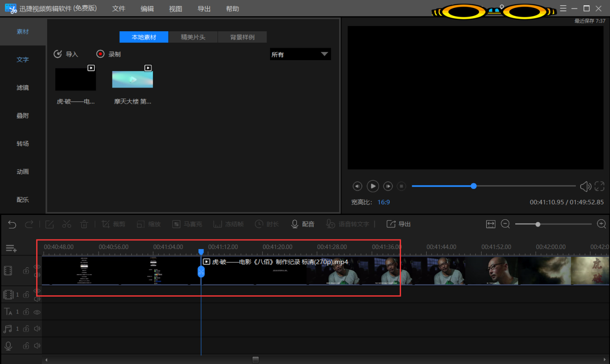Select the 裁剪 crop tool
Viewport: 610px width, 364px height.
tap(113, 224)
